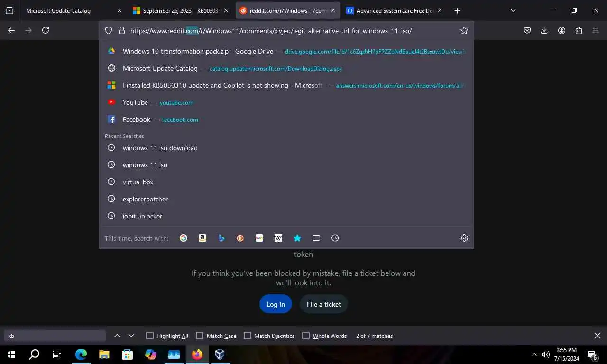This screenshot has height=364, width=607.
Task: Open Firefox View icon in tab bar
Action: pos(9,10)
